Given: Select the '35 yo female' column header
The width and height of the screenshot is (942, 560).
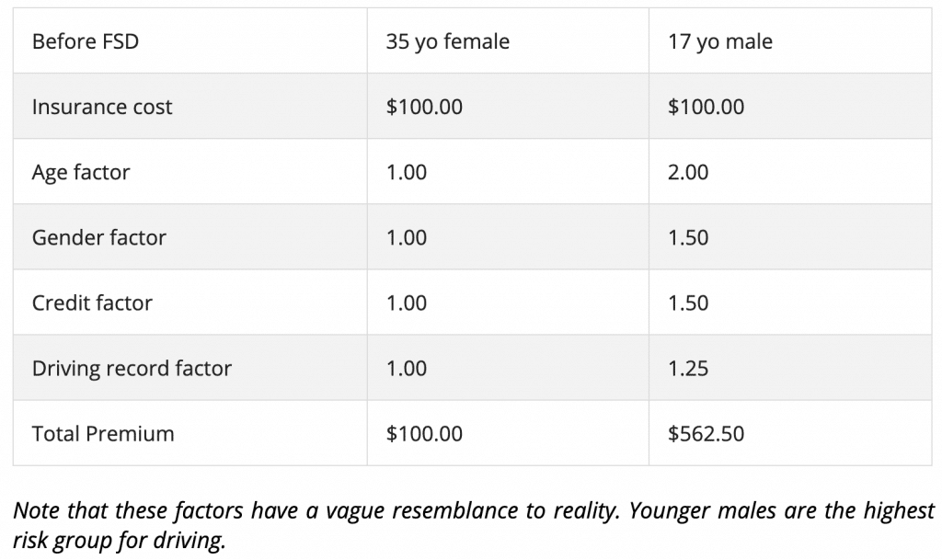Looking at the screenshot, I should (447, 41).
